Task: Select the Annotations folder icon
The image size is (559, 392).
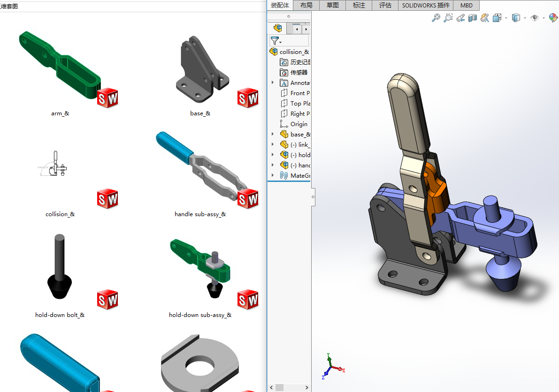Action: pyautogui.click(x=284, y=83)
